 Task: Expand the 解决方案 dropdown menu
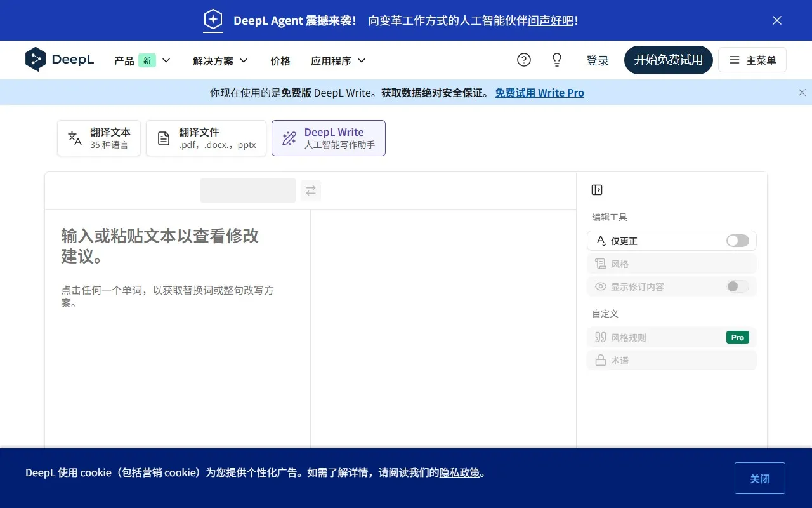point(220,60)
